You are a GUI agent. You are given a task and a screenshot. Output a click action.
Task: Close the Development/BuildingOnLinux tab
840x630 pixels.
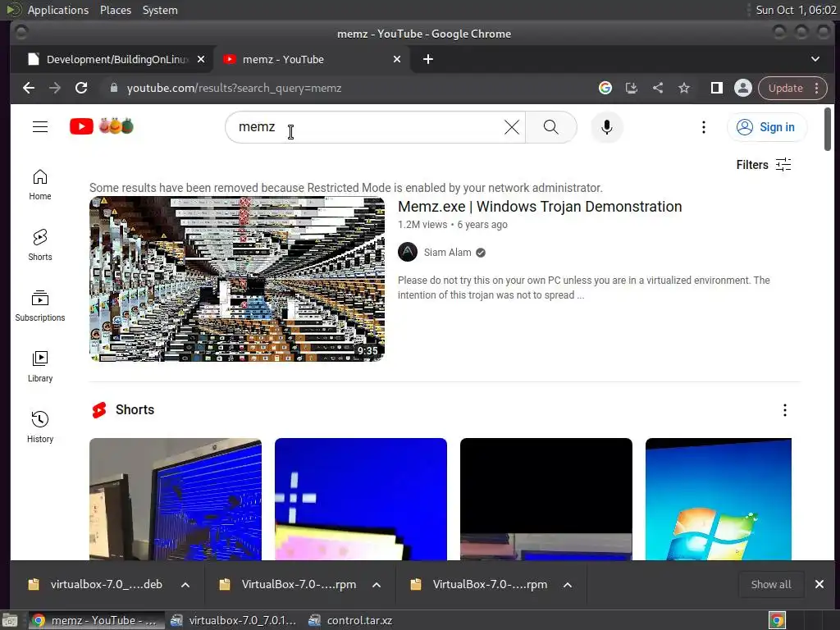pyautogui.click(x=201, y=59)
